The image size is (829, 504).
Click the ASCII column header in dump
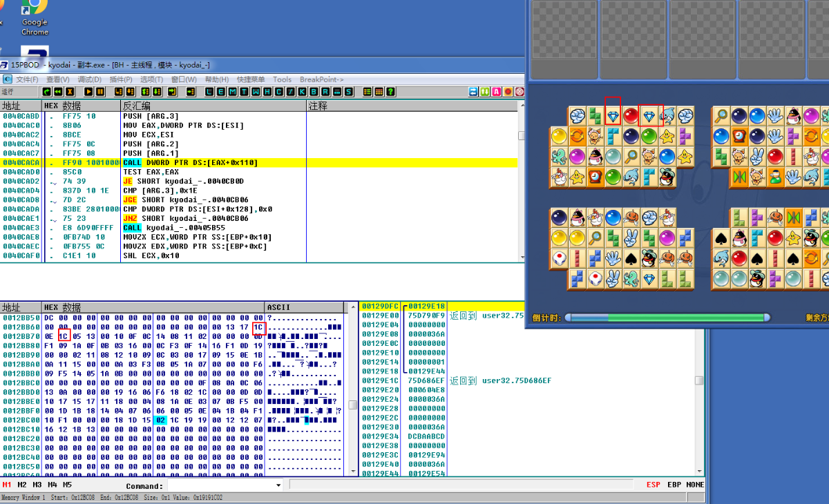pos(304,307)
